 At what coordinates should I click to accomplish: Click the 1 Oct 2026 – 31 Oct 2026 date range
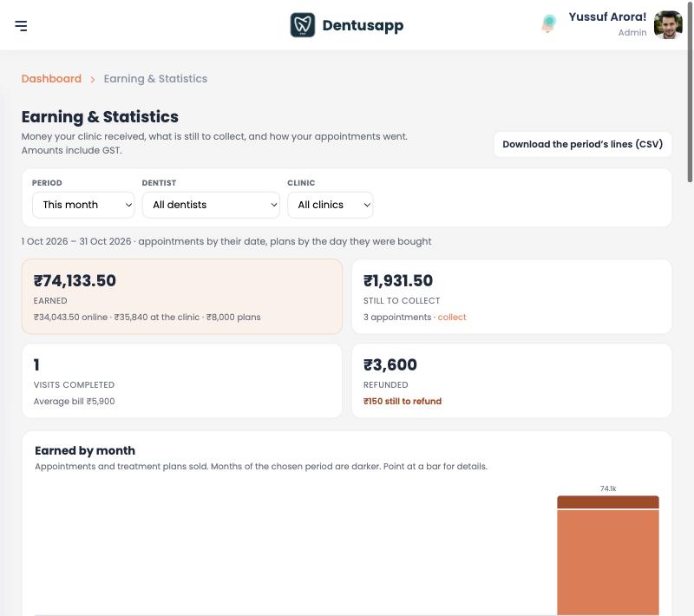click(76, 241)
